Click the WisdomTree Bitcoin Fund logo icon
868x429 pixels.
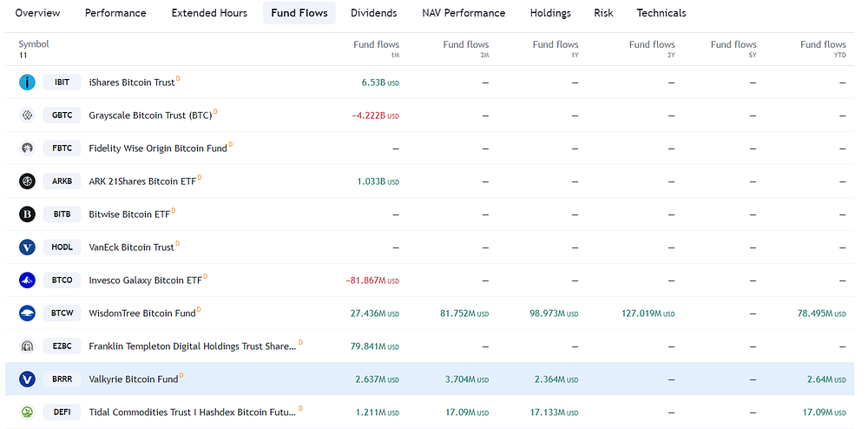click(x=27, y=313)
